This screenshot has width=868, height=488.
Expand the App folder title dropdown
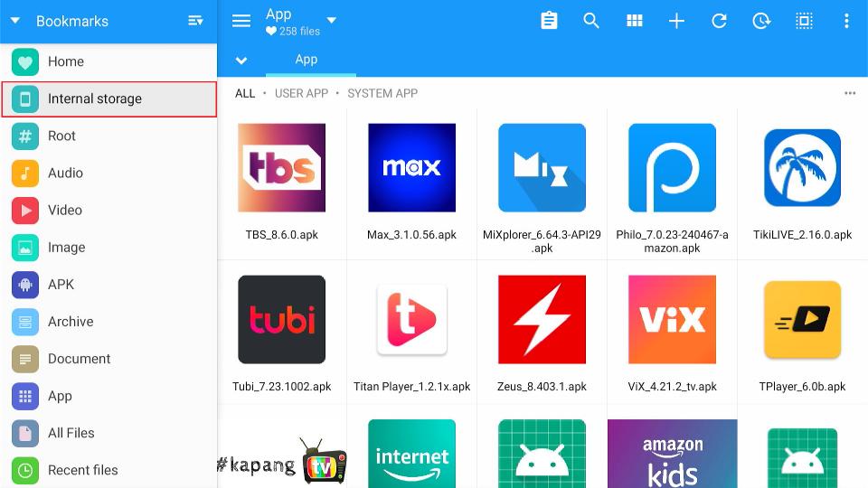pyautogui.click(x=332, y=21)
